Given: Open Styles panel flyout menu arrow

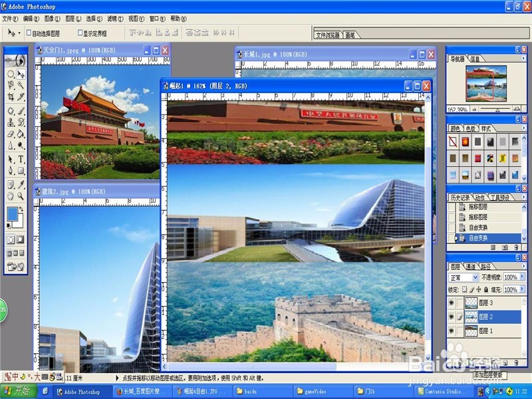Looking at the screenshot, I should point(523,128).
